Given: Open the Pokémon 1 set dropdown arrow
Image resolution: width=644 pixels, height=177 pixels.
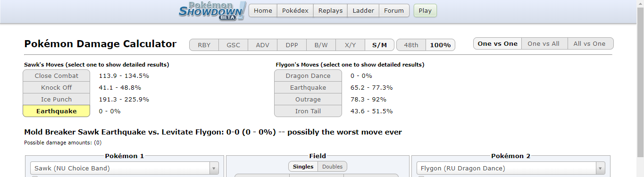Looking at the screenshot, I should click(x=214, y=168).
